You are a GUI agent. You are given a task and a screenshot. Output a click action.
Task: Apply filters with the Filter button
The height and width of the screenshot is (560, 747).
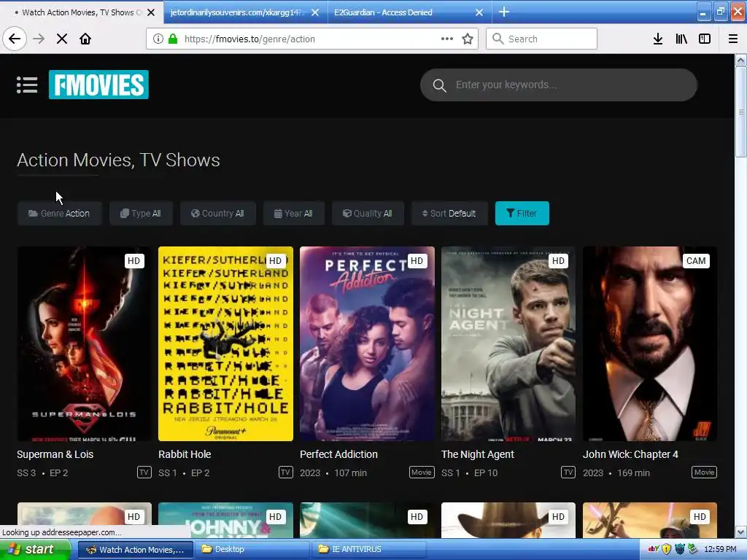pyautogui.click(x=522, y=214)
